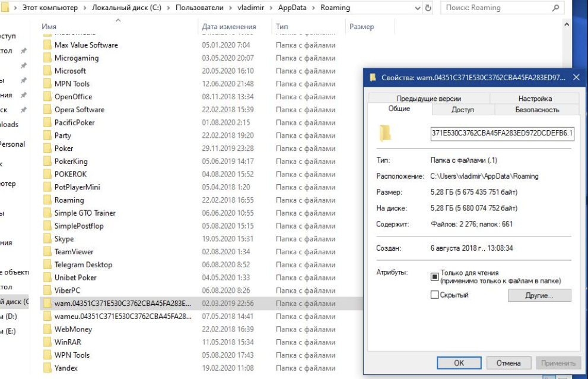Screen dimensions: 588x379
Task: Click the POKEROK folder icon
Action: coord(47,174)
